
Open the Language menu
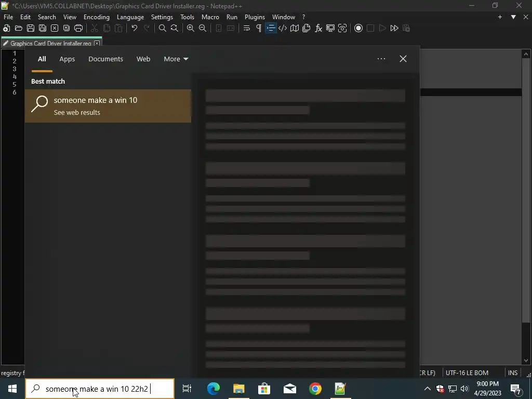tap(130, 17)
